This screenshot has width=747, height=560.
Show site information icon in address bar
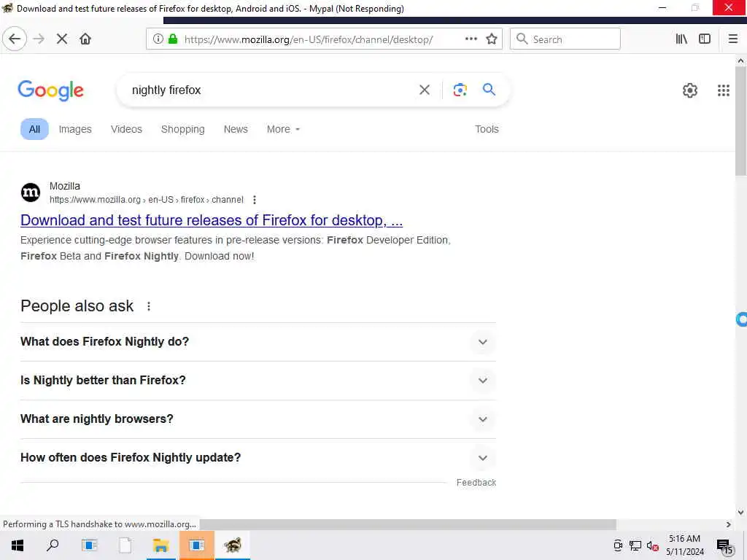coord(158,39)
